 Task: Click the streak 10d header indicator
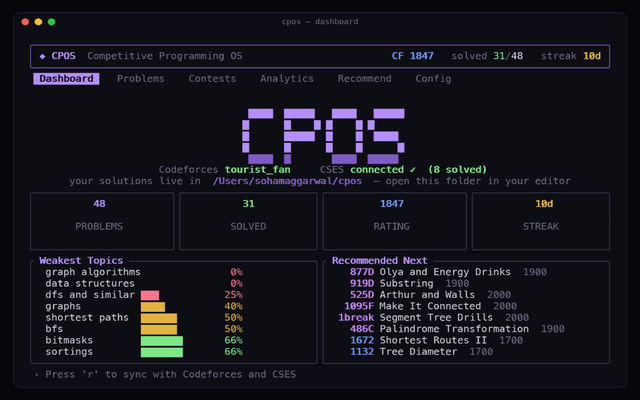pyautogui.click(x=571, y=56)
